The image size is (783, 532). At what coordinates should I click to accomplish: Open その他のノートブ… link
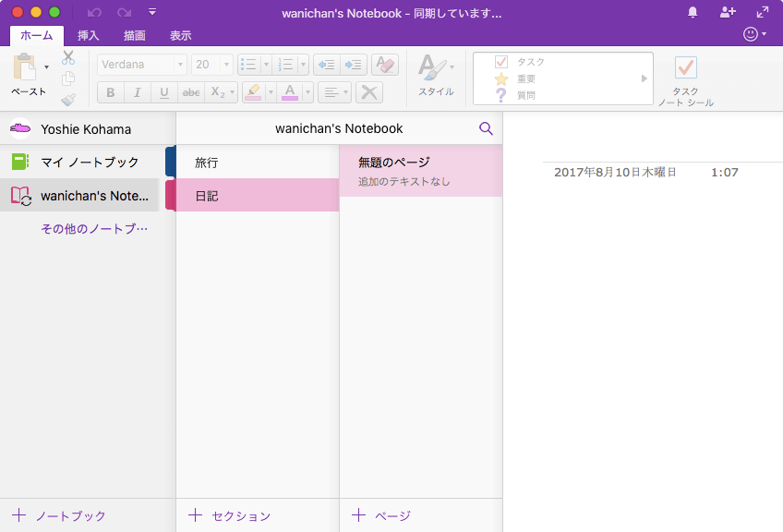[x=94, y=229]
